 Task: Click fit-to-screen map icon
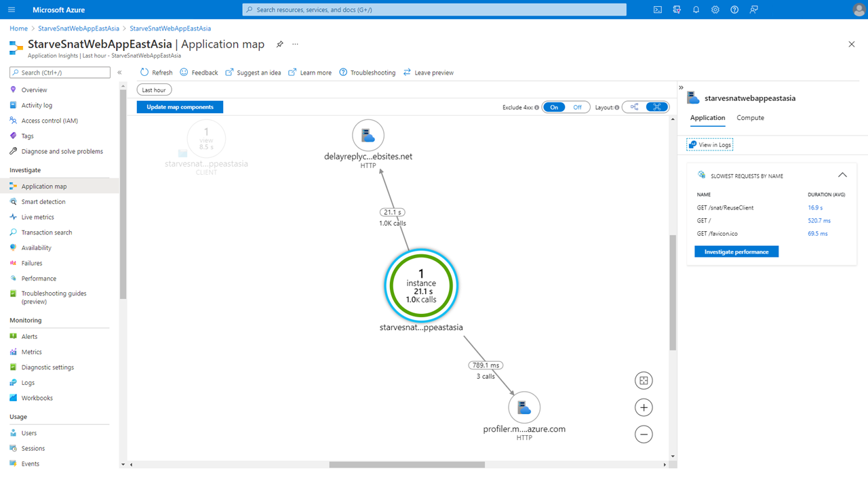[x=644, y=381]
